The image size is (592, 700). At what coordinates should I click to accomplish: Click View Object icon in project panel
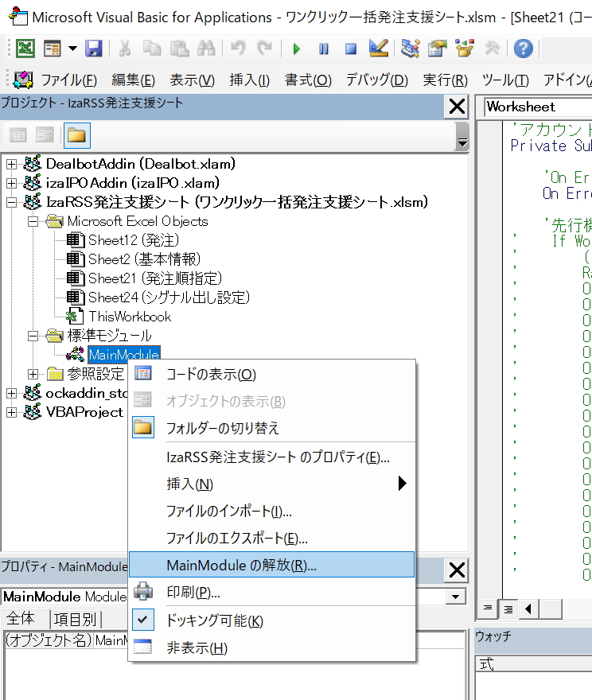pyautogui.click(x=45, y=135)
